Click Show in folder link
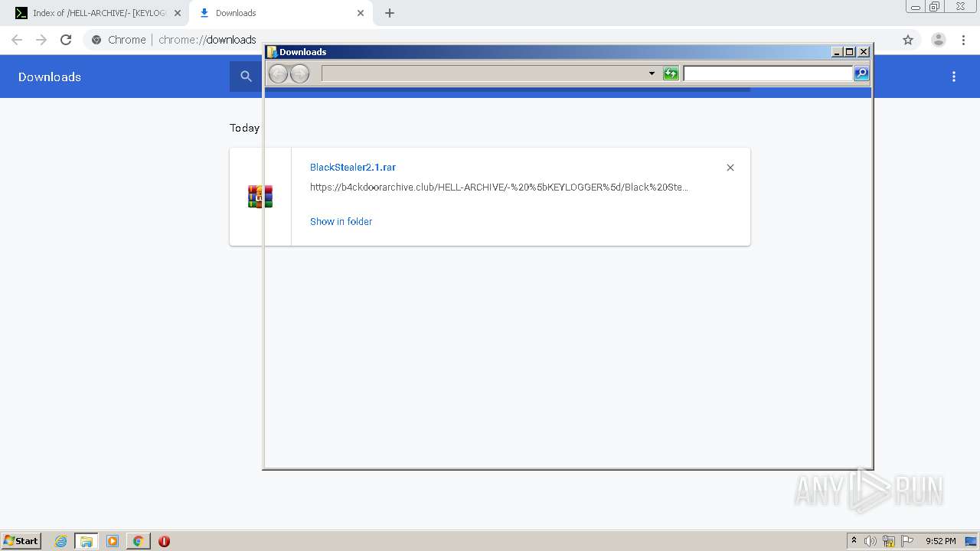This screenshot has width=980, height=551. (x=341, y=221)
